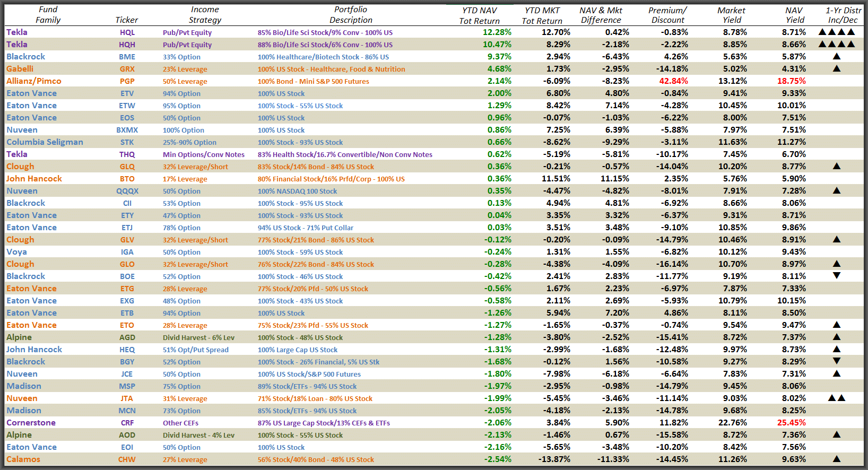Click the Market Yield column header
Screen dimensions: 868x470
point(732,15)
